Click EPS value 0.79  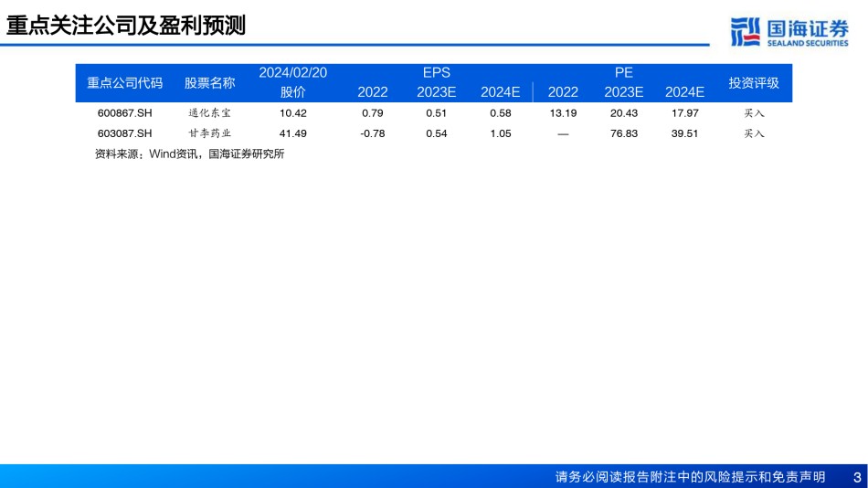click(x=373, y=113)
